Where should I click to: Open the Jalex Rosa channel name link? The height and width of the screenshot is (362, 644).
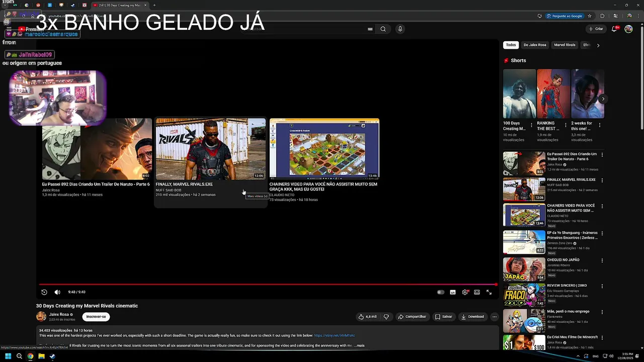(59, 314)
